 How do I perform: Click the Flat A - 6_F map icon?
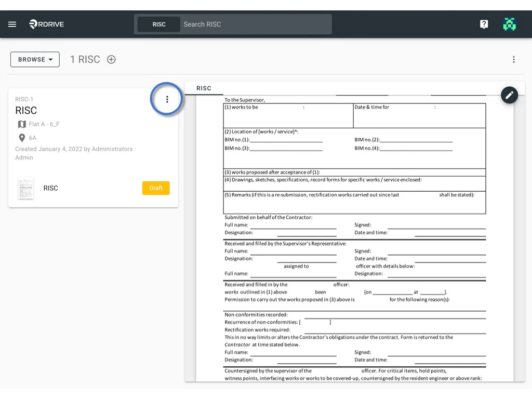[22, 124]
